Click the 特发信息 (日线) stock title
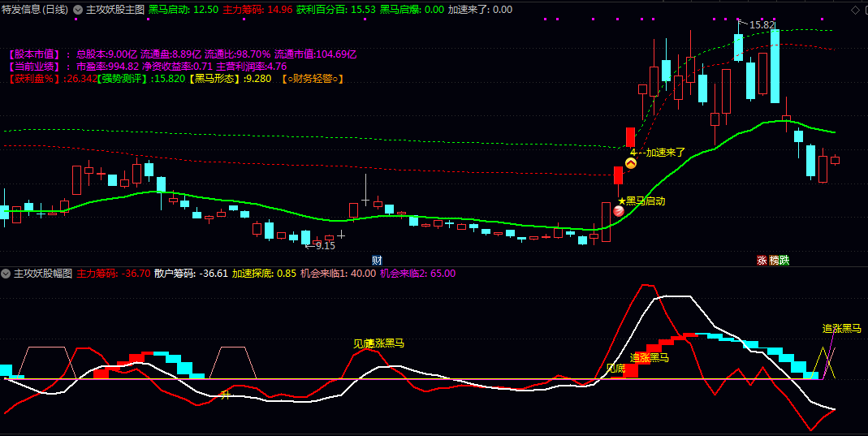Screen dimensions: 868x436 click(x=35, y=10)
